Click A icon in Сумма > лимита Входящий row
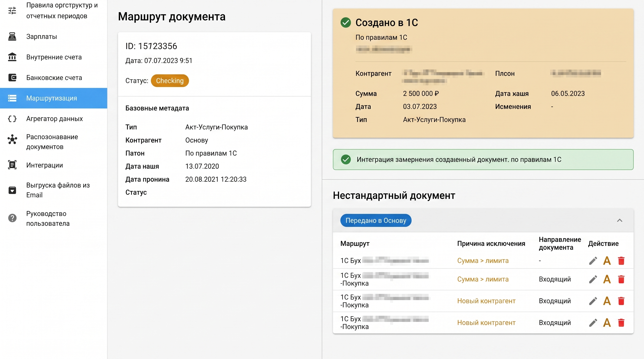Image resolution: width=644 pixels, height=359 pixels. [x=607, y=279]
